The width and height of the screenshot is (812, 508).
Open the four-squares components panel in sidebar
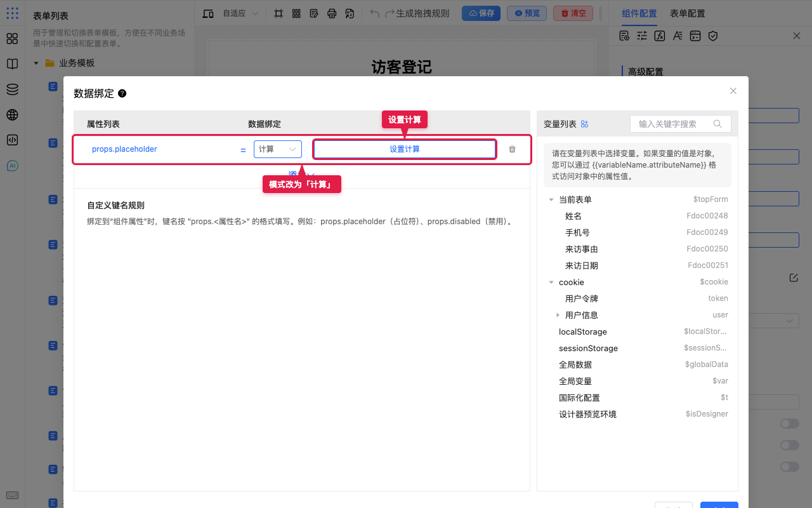click(x=12, y=39)
